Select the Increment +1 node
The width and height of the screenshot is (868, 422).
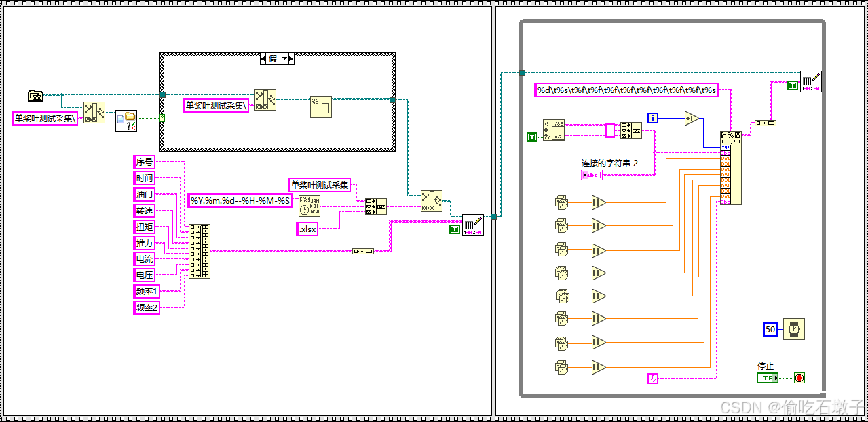pos(691,119)
